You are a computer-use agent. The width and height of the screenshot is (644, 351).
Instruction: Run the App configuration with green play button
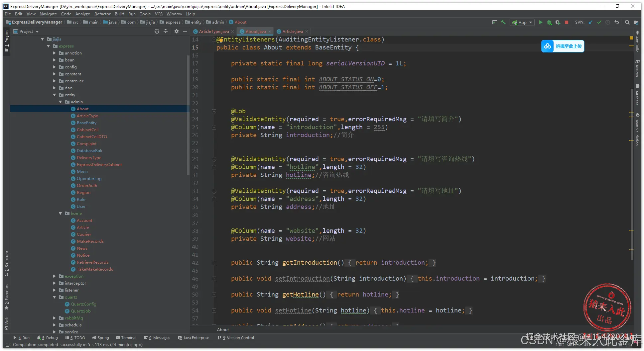(x=541, y=22)
